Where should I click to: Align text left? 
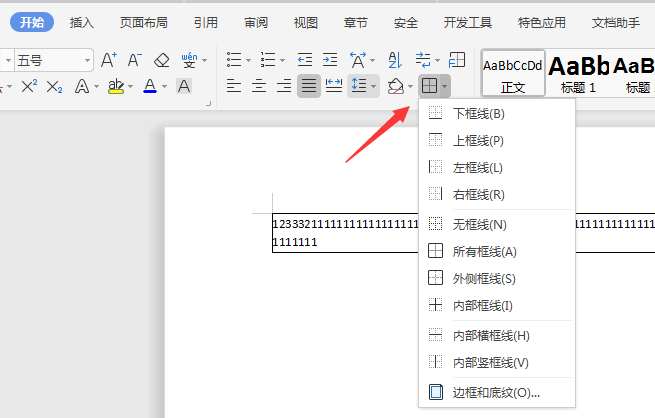[234, 86]
